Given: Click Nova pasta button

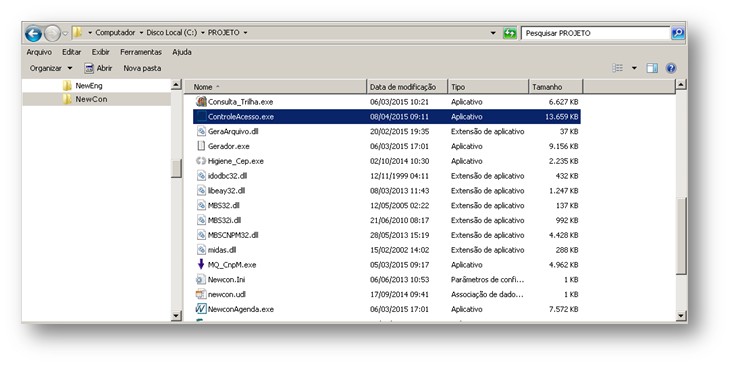Looking at the screenshot, I should [142, 68].
